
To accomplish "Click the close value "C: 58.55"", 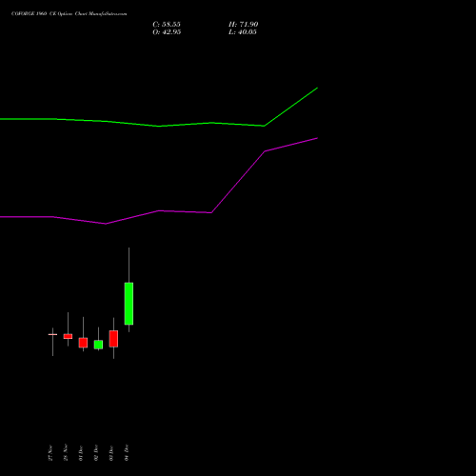I will (x=167, y=24).
